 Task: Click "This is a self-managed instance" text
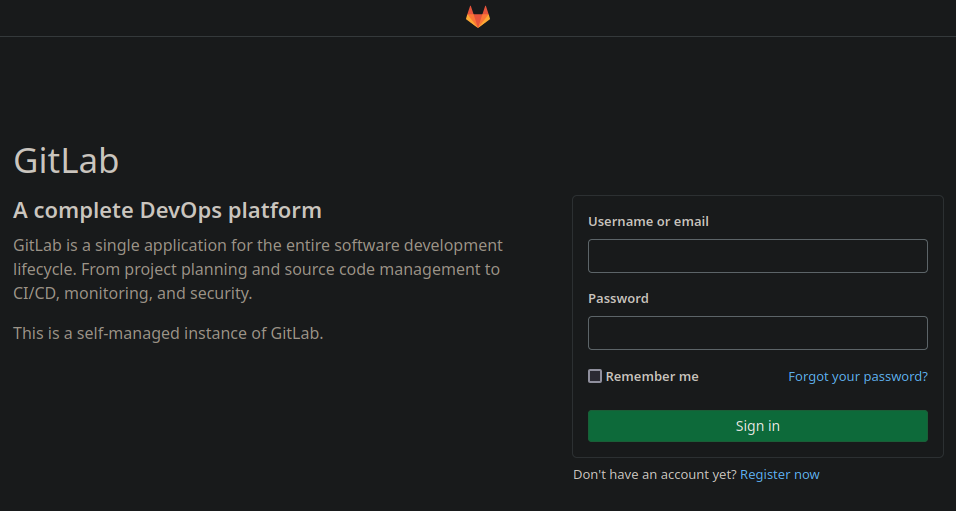tap(168, 334)
